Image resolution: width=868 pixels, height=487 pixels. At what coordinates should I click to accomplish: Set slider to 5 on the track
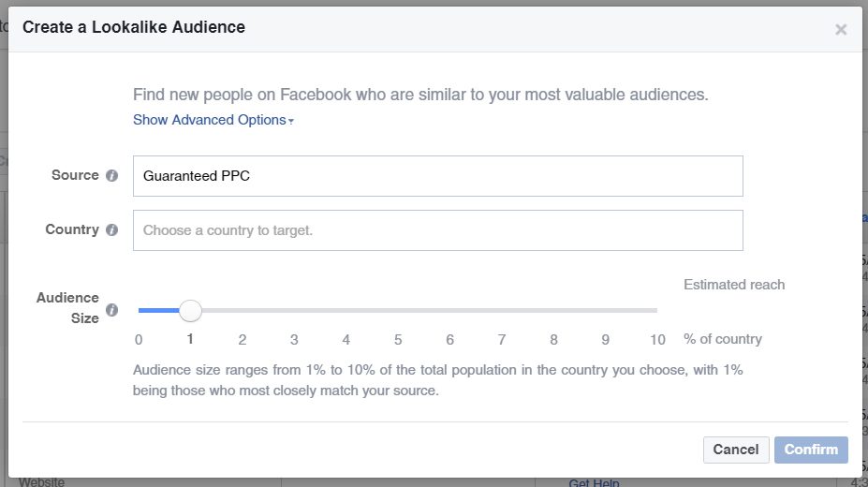click(398, 311)
